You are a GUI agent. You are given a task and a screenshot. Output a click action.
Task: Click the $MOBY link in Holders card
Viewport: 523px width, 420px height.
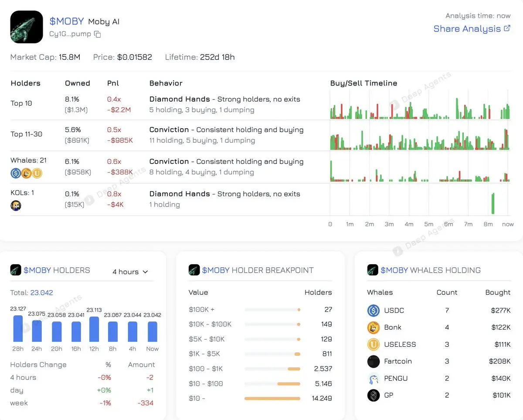(x=37, y=270)
